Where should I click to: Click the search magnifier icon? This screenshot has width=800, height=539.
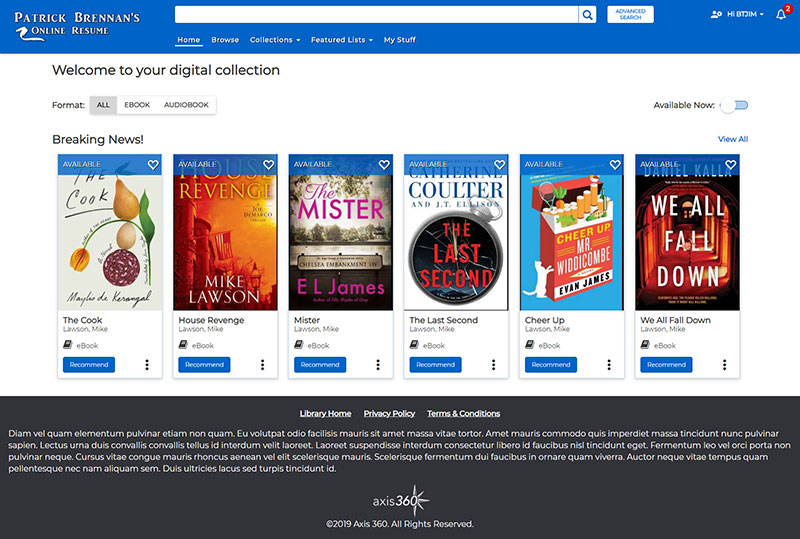coord(588,14)
